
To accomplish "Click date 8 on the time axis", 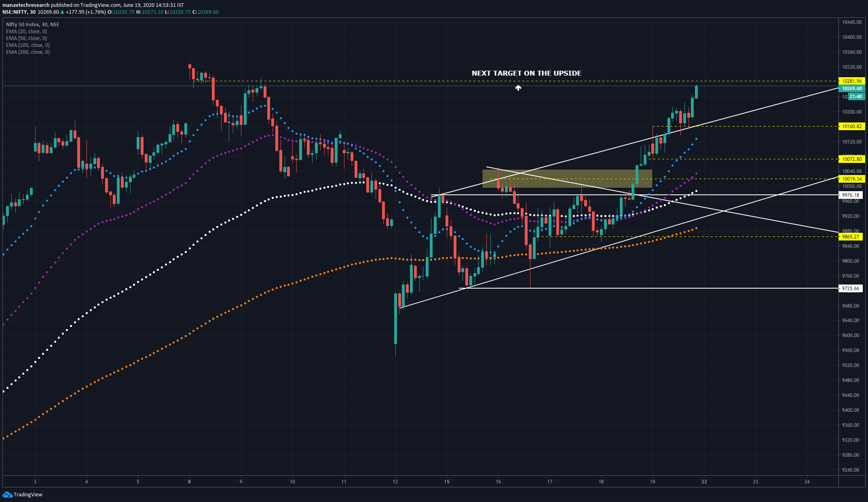I will [x=189, y=481].
